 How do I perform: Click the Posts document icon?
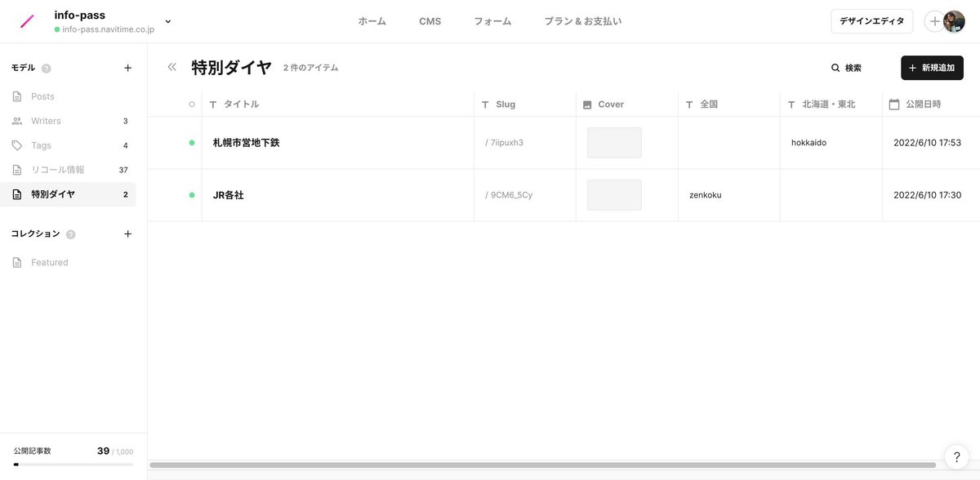[17, 96]
